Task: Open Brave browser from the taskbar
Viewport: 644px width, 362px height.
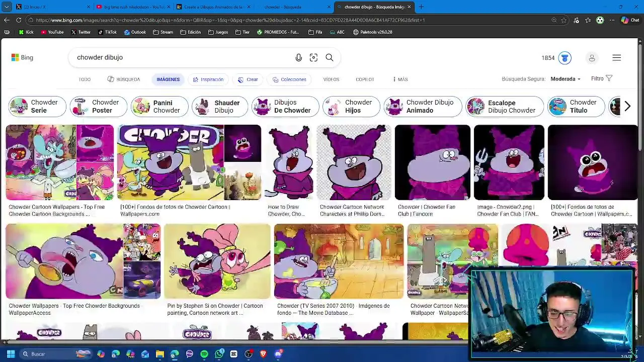Action: click(x=263, y=354)
